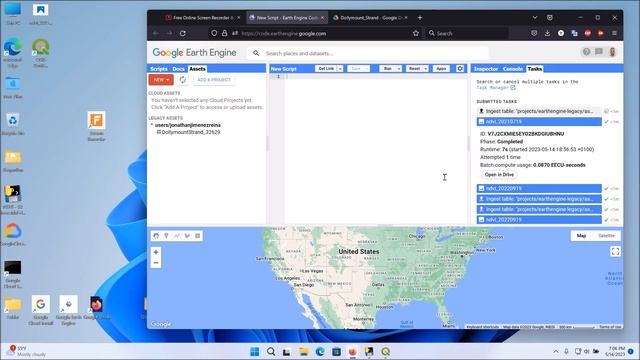Image resolution: width=640 pixels, height=360 pixels.
Task: List all Firefox tabs chevron
Action: click(x=535, y=18)
